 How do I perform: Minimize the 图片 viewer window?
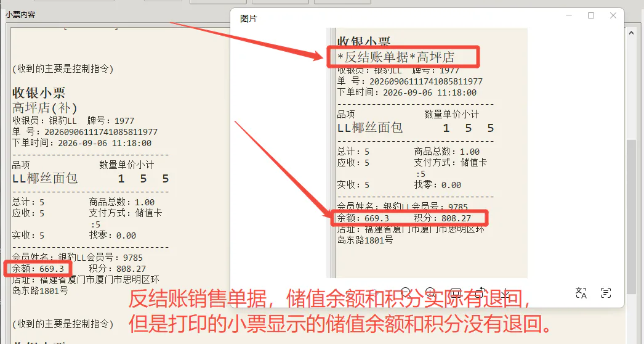[569, 15]
